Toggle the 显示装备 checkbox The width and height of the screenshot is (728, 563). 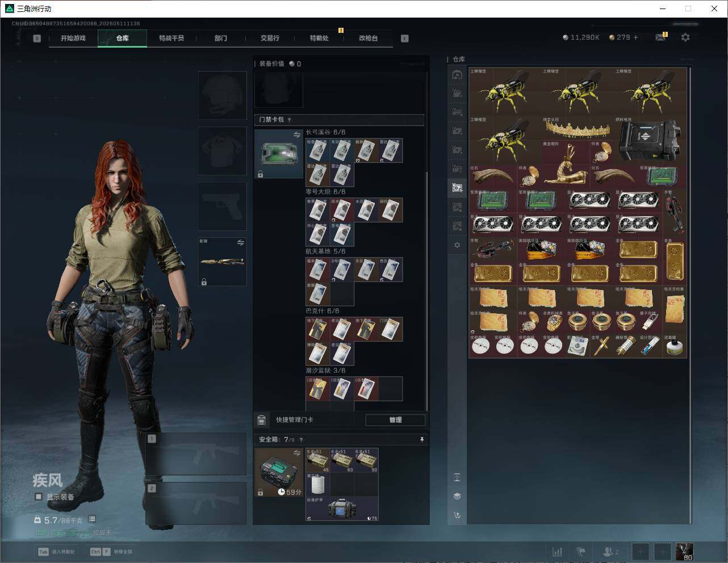(39, 497)
